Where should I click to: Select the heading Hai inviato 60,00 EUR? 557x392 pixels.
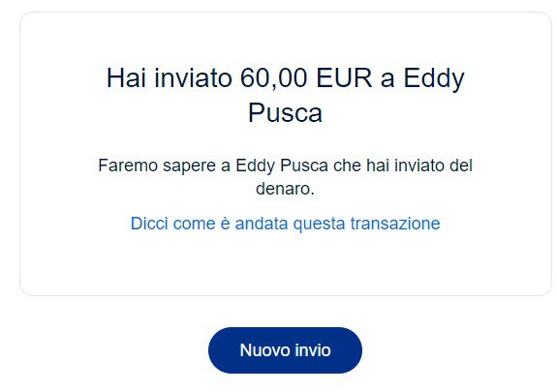tap(285, 95)
